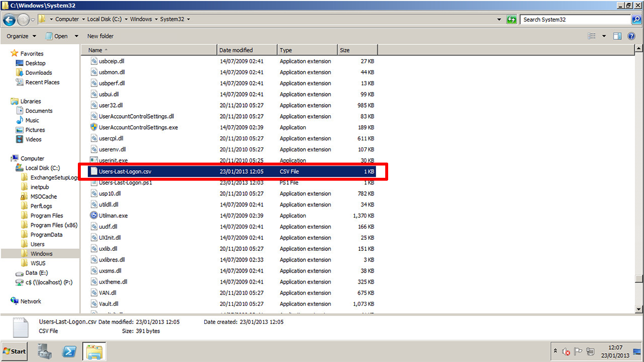Expand the address bar history dropdown
Image resolution: width=644 pixels, height=362 pixels.
click(x=498, y=19)
